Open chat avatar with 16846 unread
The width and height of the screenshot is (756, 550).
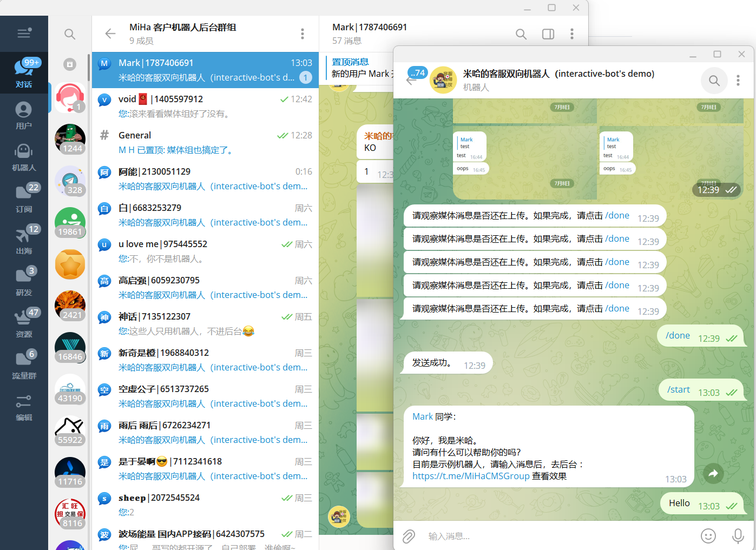tap(70, 347)
